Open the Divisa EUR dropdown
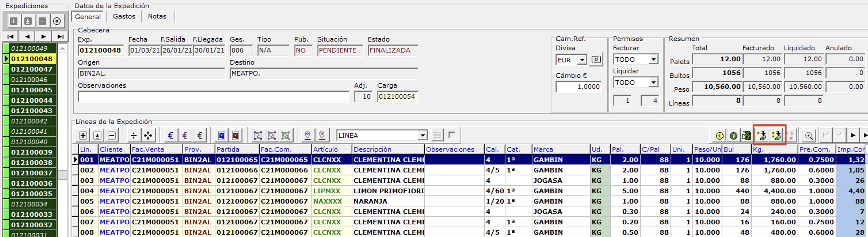This screenshot has width=868, height=237. coord(582,60)
